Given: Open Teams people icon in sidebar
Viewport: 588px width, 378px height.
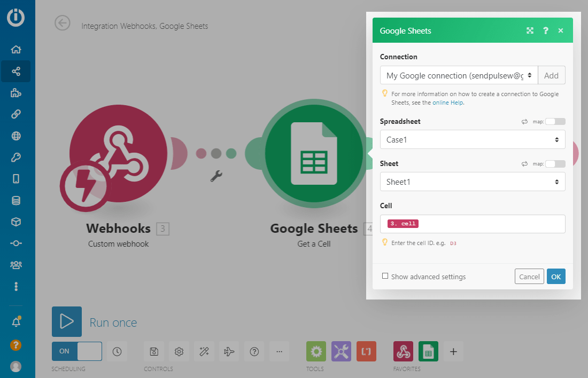Looking at the screenshot, I should click(16, 265).
